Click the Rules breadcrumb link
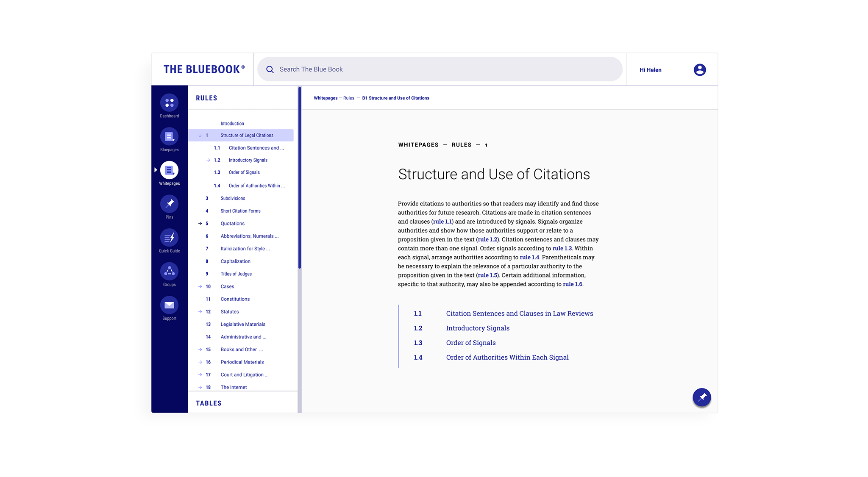This screenshot has height=477, width=868. tap(348, 98)
